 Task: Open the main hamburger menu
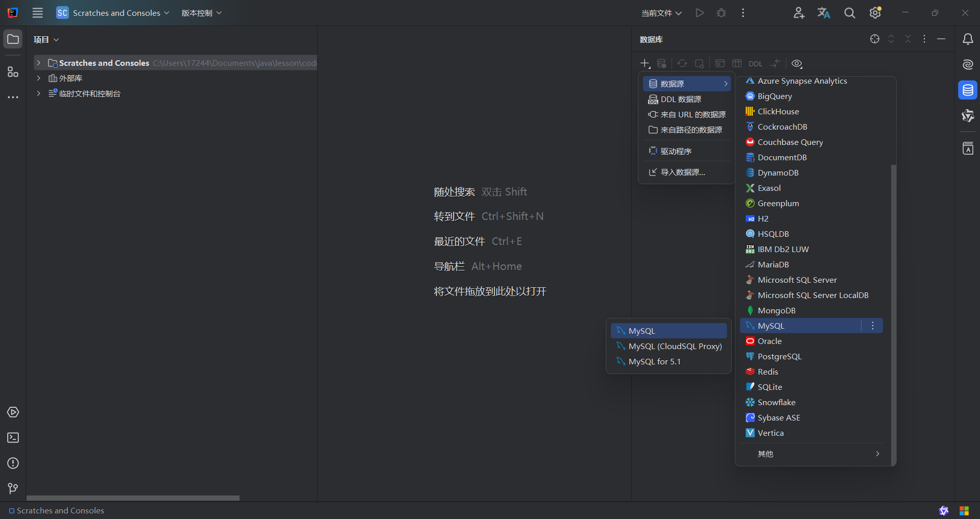[x=38, y=13]
